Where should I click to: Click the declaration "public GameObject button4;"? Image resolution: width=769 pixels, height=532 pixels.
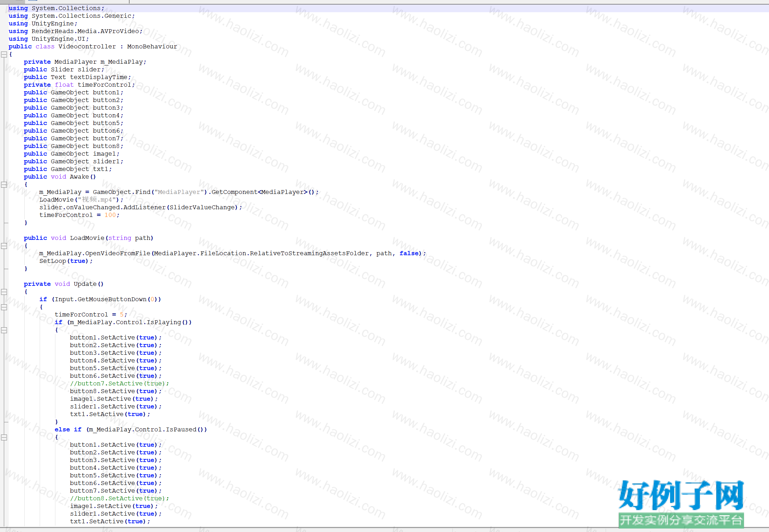tap(74, 116)
